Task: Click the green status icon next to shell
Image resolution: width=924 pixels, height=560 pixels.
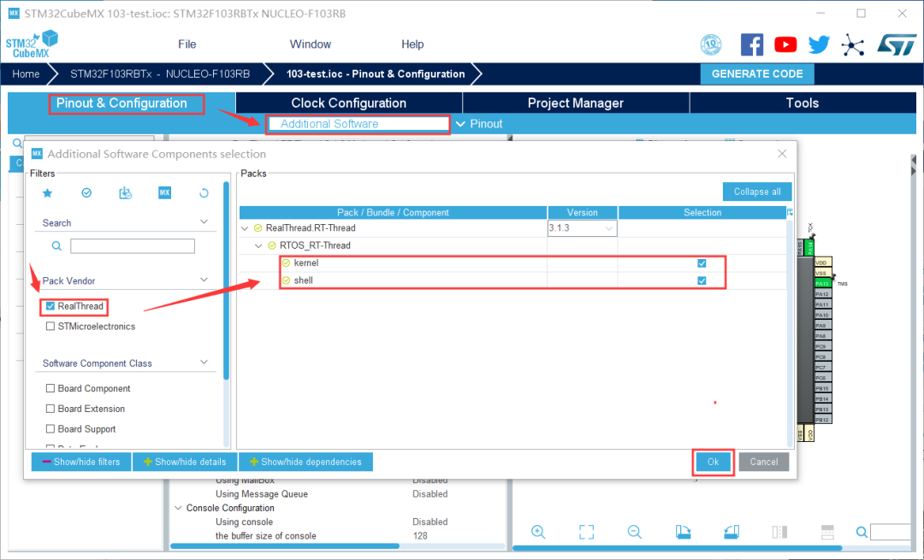Action: pyautogui.click(x=286, y=280)
